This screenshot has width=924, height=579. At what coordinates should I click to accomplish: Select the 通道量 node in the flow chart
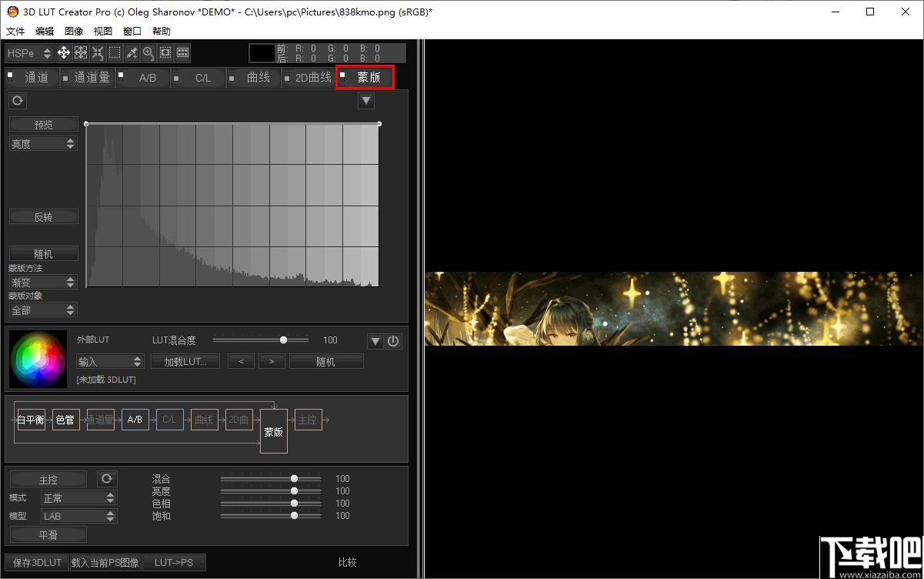click(101, 420)
